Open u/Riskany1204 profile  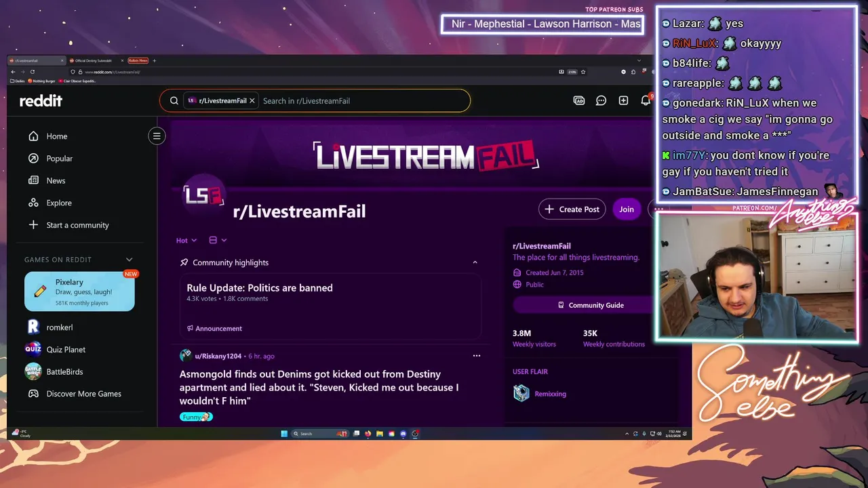click(x=218, y=356)
